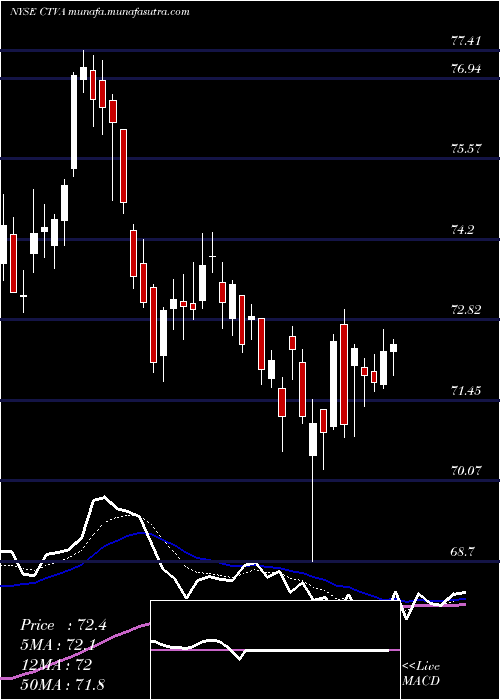Click the 77.41 price level label
Image resolution: width=500 pixels, height=700 pixels.
(x=466, y=42)
